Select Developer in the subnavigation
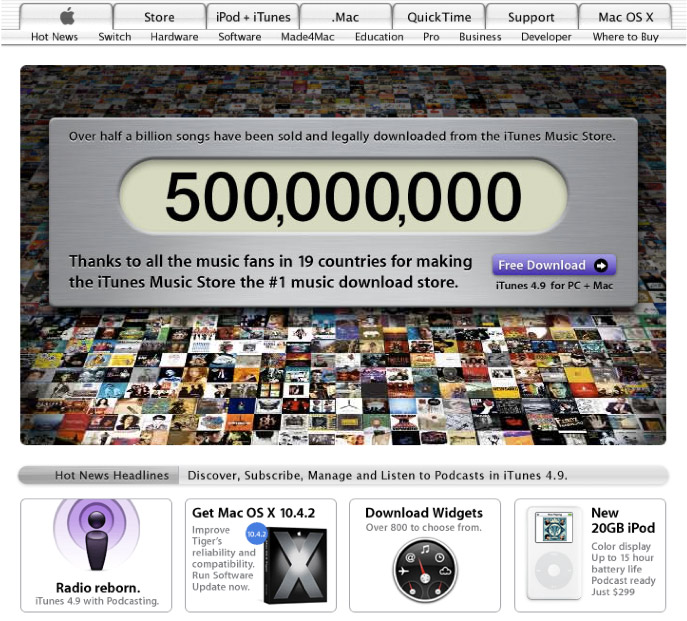The height and width of the screenshot is (621, 687). click(x=546, y=37)
